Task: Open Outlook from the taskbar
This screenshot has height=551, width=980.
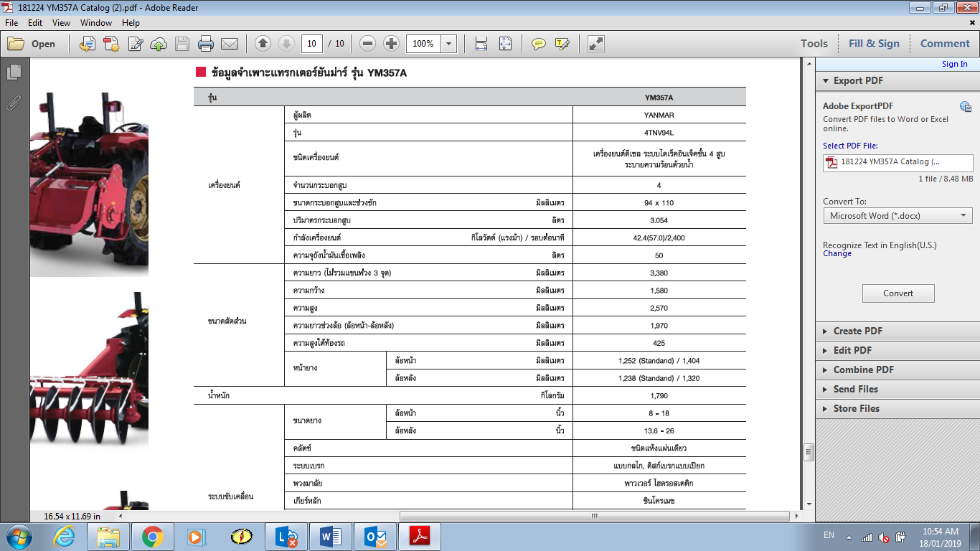Action: (374, 537)
